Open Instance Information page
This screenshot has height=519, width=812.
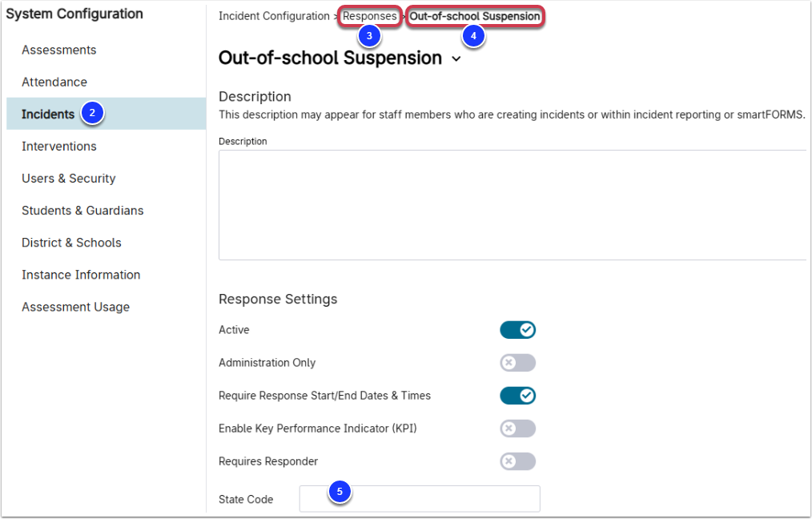coord(81,275)
